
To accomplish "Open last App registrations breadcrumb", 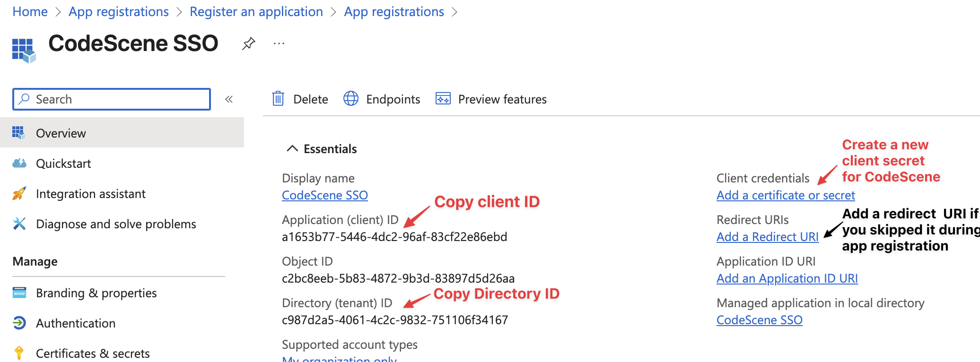I will coord(394,11).
